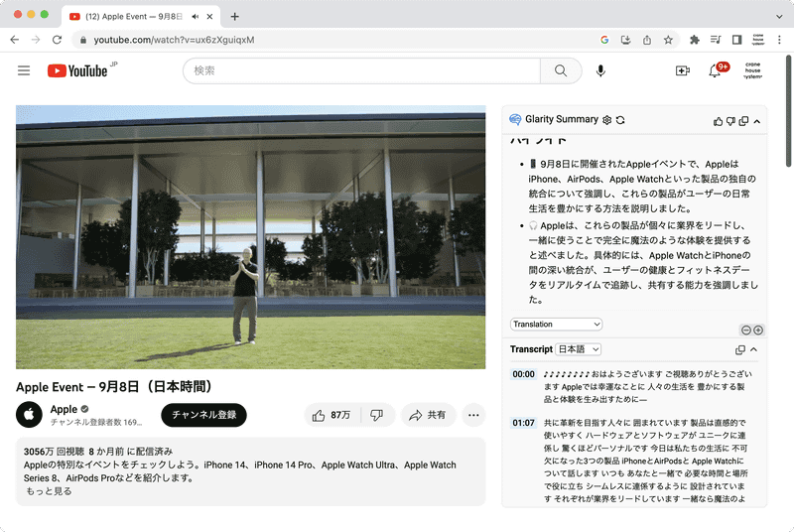Jump to transcript timestamp 01:07
This screenshot has width=794, height=532.
(x=523, y=423)
